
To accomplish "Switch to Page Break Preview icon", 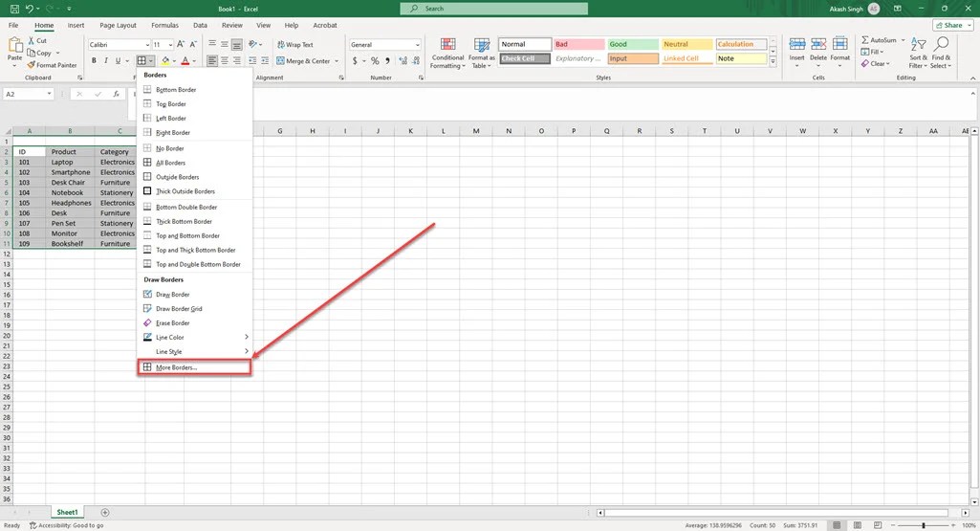I will [878, 525].
